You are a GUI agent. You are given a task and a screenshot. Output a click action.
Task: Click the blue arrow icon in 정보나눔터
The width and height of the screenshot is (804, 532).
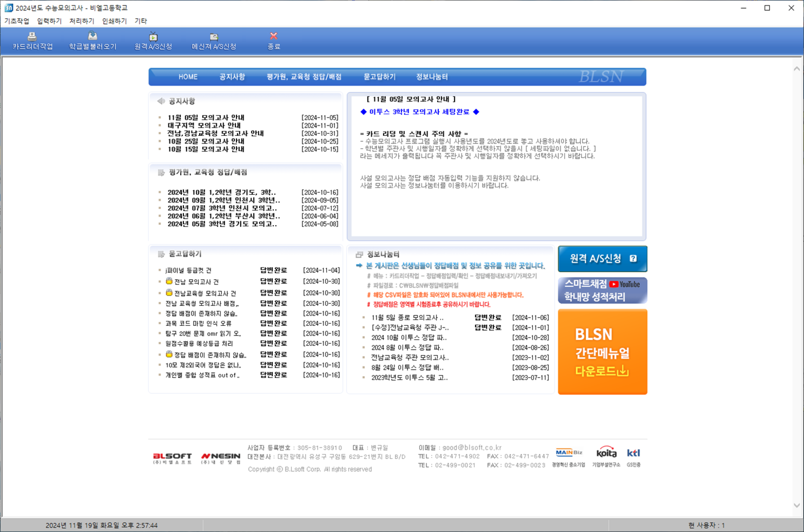359,266
